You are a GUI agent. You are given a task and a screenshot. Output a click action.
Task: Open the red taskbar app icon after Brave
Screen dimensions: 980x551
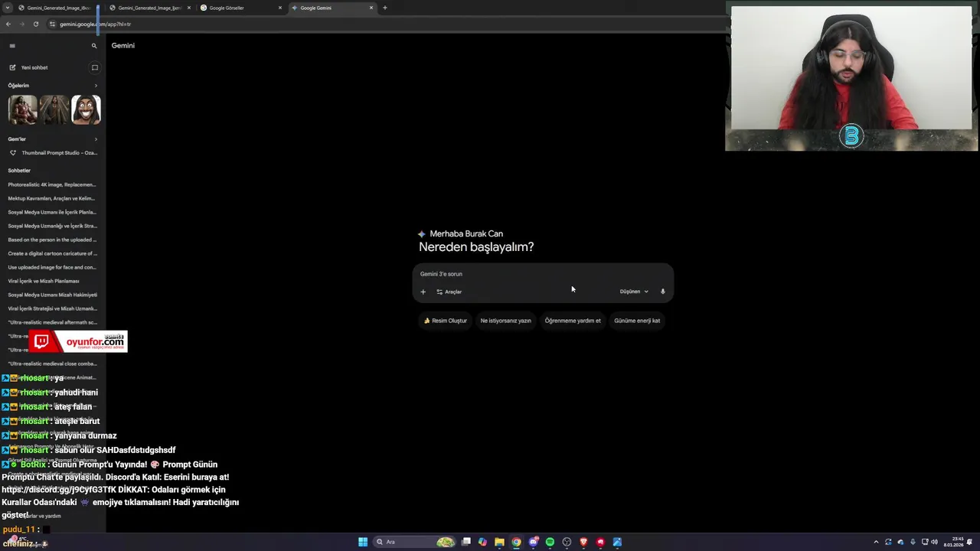(600, 542)
